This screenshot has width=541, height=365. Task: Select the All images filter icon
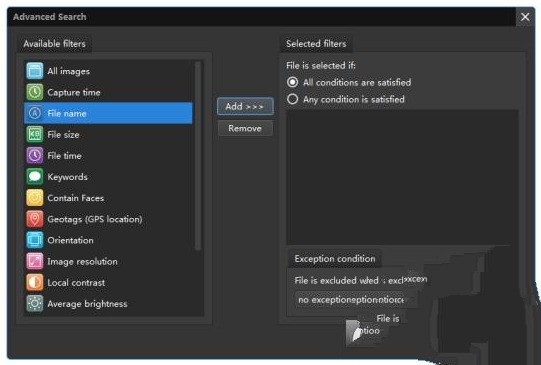35,71
